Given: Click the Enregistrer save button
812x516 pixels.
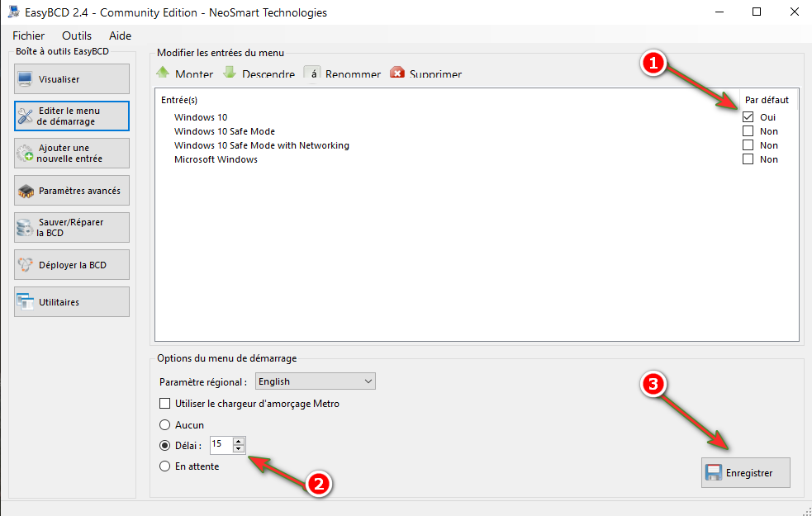Looking at the screenshot, I should (x=745, y=473).
